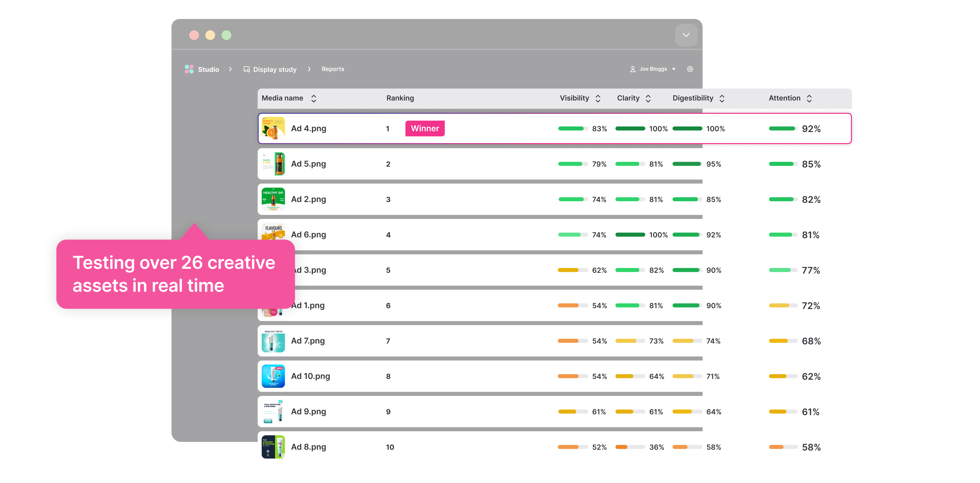Click the Winner badge on Ad 4.png
The height and width of the screenshot is (483, 980).
[425, 128]
